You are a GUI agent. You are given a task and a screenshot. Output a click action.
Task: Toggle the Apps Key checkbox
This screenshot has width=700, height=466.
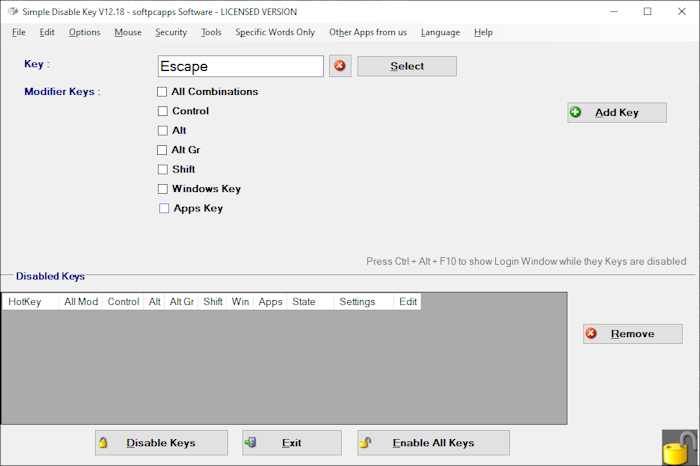(x=164, y=209)
